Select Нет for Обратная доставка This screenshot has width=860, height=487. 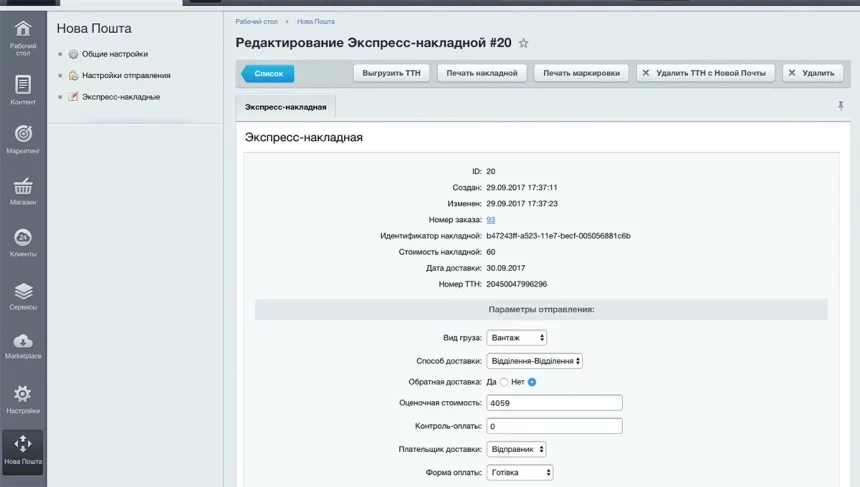532,382
